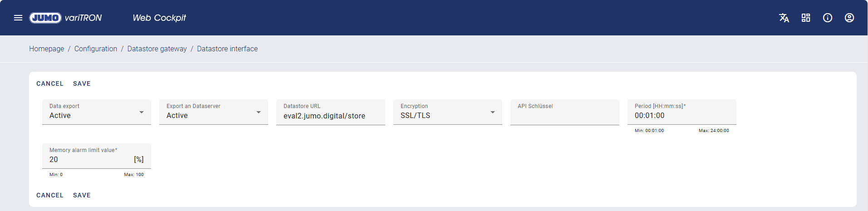The image size is (868, 211).
Task: Go to Homepage breadcrumb
Action: (47, 49)
